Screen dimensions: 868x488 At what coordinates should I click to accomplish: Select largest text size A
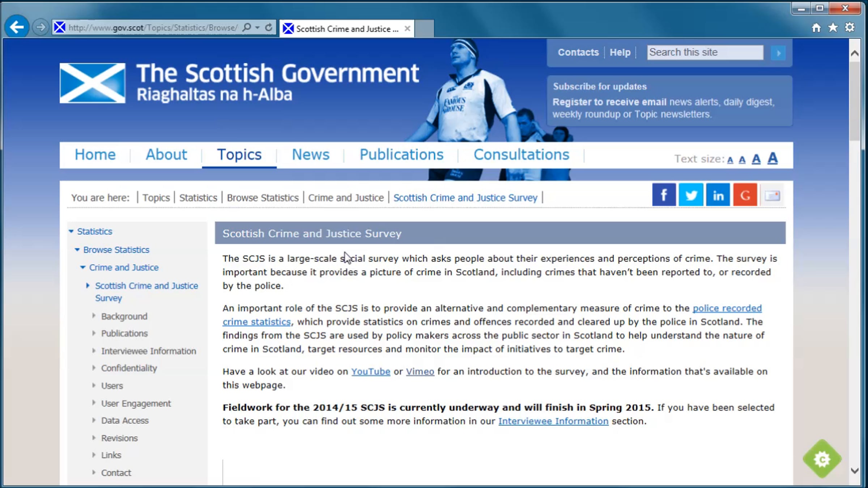[773, 158]
